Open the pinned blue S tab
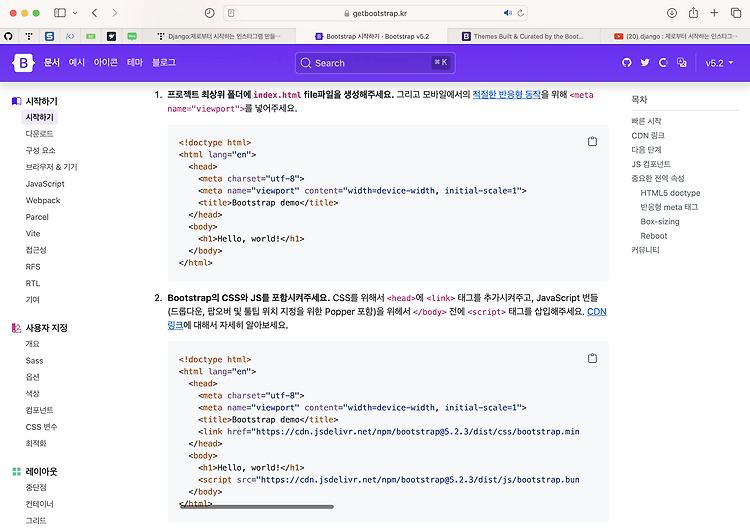 [49, 36]
